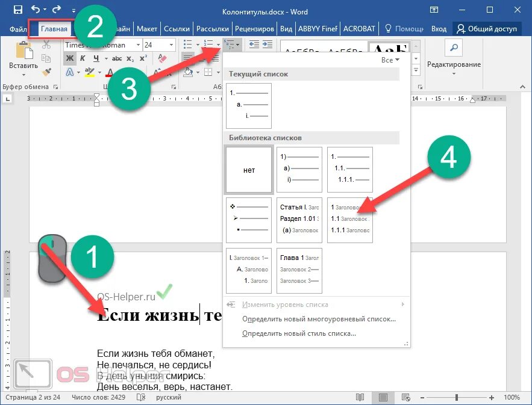Redo the last action

click(x=57, y=9)
